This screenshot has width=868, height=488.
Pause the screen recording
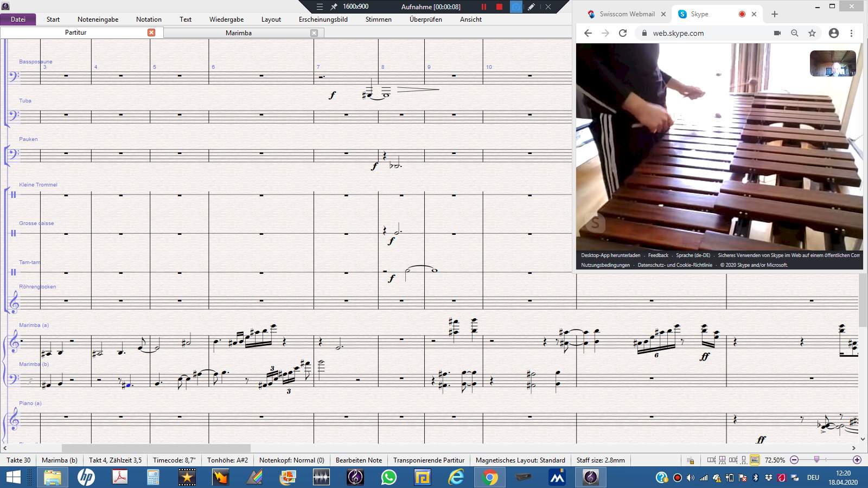(483, 7)
